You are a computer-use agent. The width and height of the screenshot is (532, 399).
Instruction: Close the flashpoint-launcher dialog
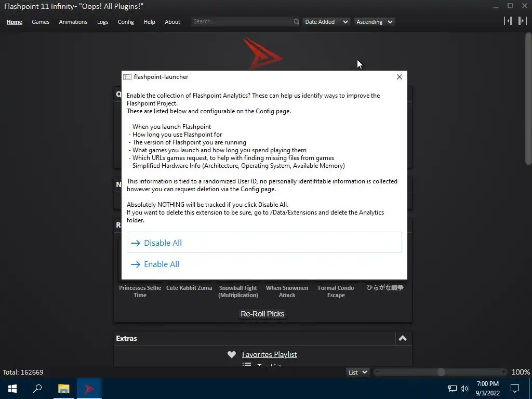[x=400, y=77]
